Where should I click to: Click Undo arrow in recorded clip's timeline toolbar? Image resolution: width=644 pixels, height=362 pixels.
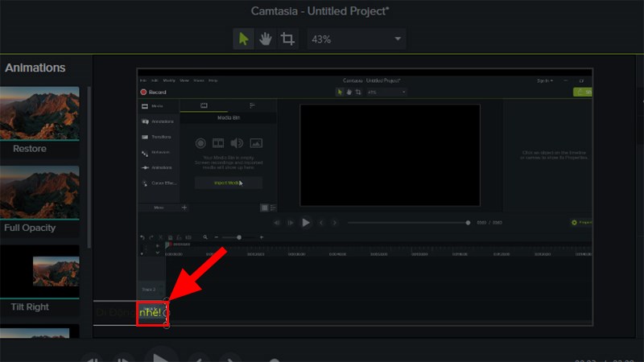142,237
